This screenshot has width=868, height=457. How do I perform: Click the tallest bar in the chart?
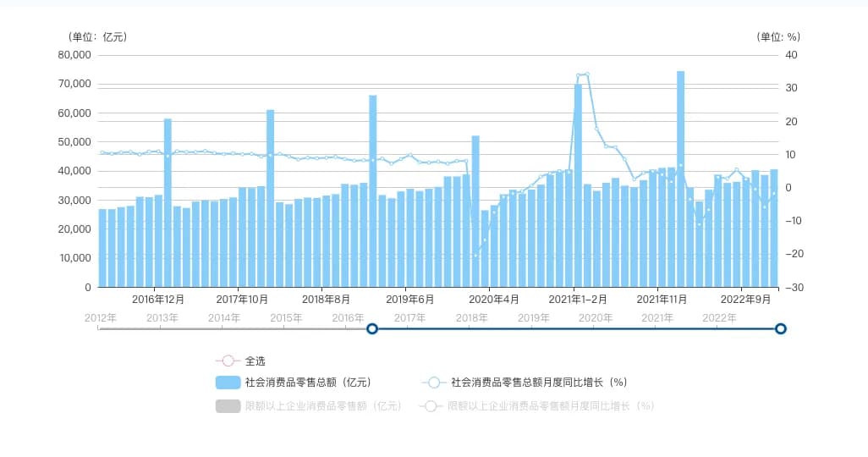(x=680, y=179)
